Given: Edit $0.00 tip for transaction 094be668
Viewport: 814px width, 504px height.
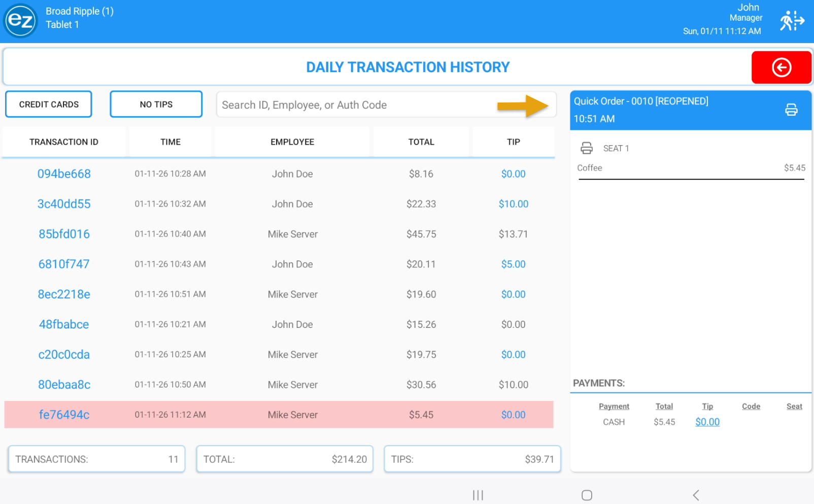Looking at the screenshot, I should click(x=514, y=174).
